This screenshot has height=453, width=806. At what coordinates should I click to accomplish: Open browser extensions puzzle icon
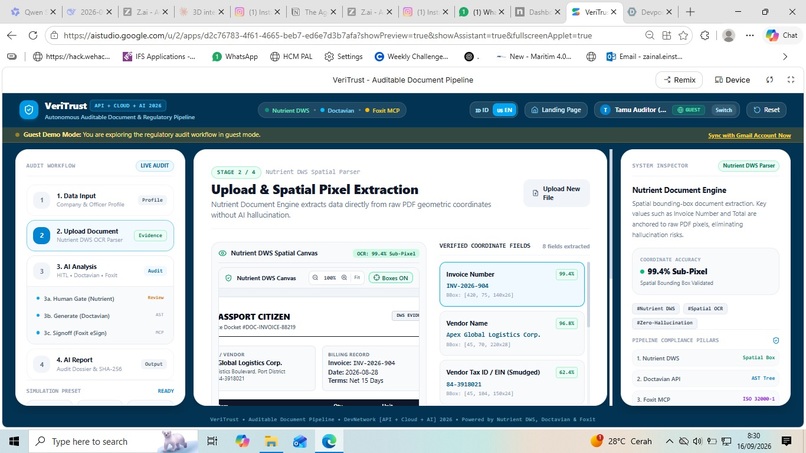tap(705, 35)
